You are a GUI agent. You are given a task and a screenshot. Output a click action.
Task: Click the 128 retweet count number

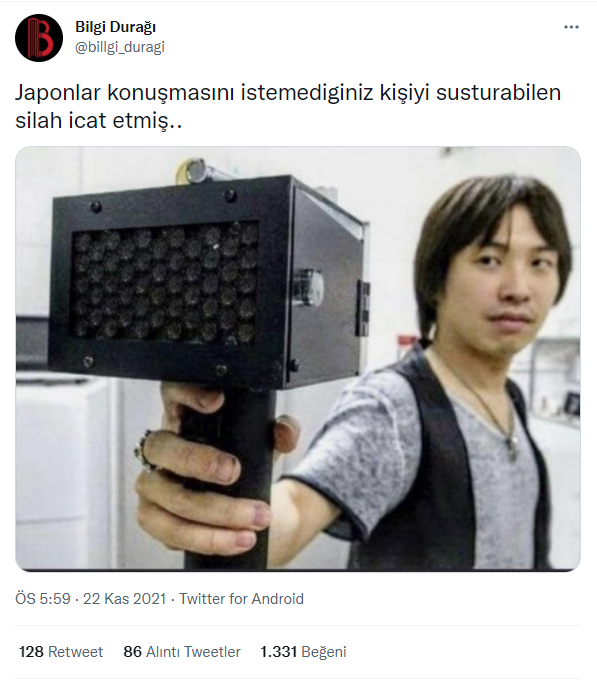(31, 652)
